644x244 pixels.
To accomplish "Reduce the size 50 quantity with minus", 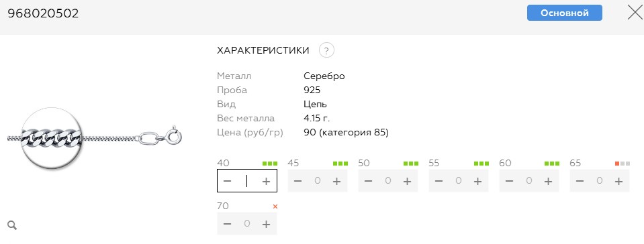I will click(x=369, y=181).
